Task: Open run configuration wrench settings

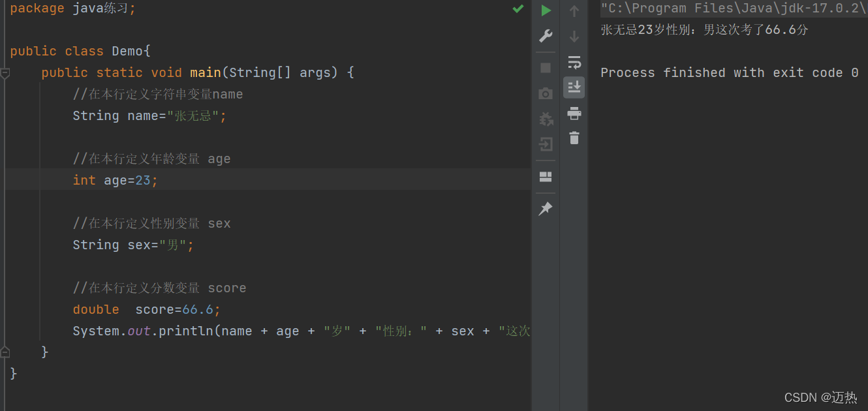Action: (x=546, y=37)
